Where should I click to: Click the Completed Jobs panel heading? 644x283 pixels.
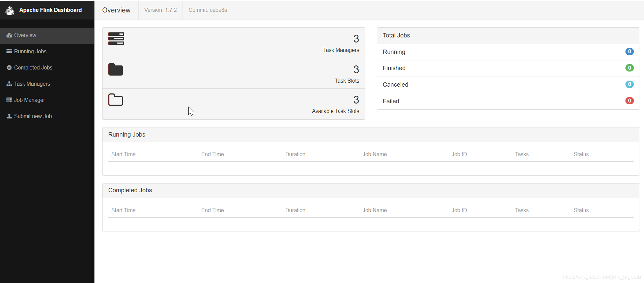coord(130,190)
